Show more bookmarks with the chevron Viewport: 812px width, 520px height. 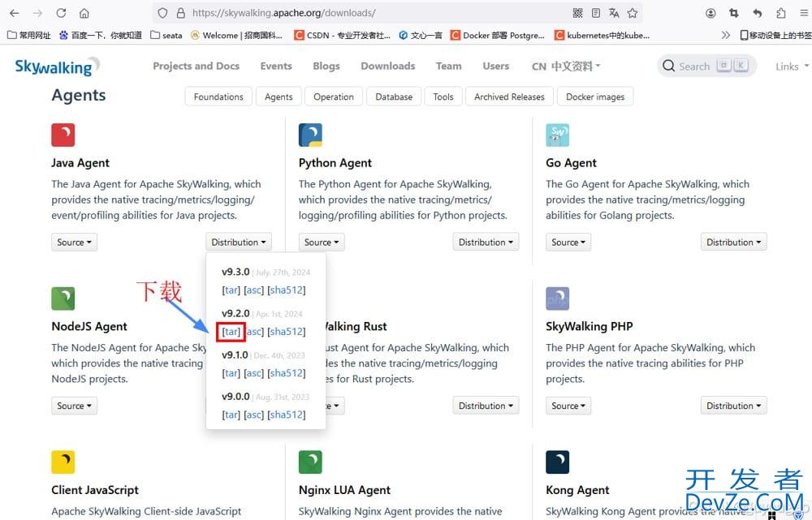click(x=725, y=35)
